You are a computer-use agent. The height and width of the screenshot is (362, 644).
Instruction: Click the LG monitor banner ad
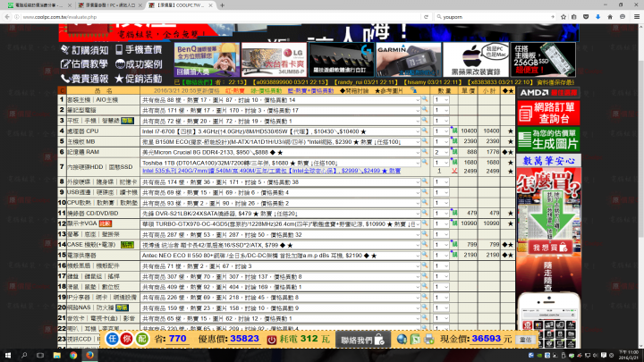274,60
